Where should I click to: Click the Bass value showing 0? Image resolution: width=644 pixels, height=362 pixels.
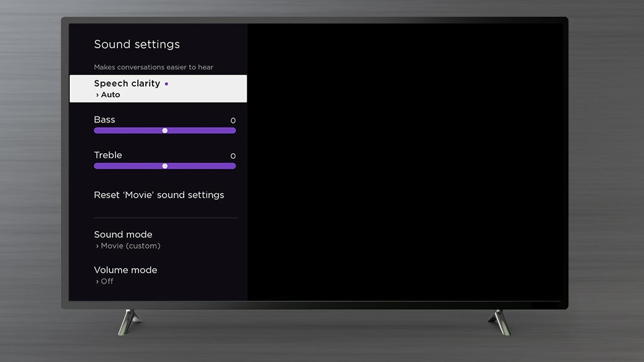point(233,120)
